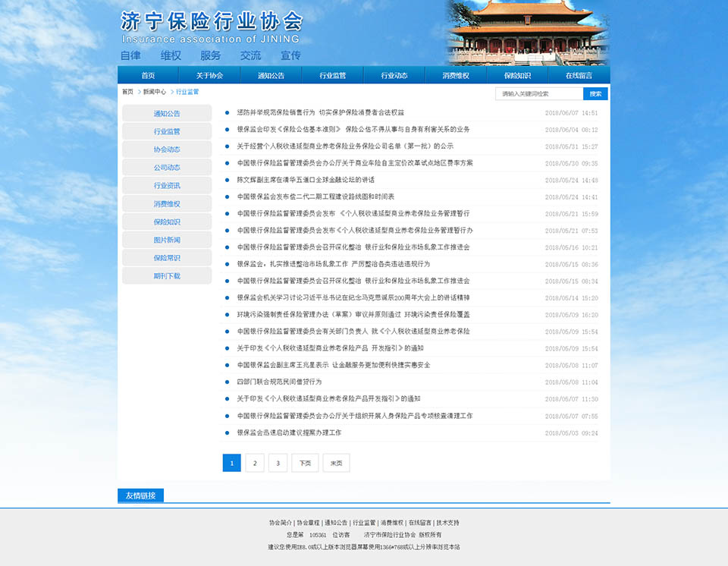Click the blue 搜索 search button
This screenshot has height=566, width=728.
pos(595,94)
